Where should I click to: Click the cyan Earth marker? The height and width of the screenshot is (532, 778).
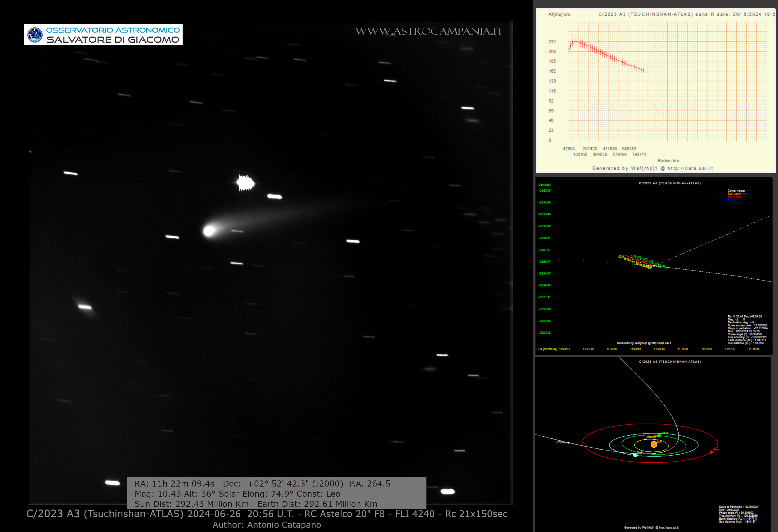(x=635, y=455)
